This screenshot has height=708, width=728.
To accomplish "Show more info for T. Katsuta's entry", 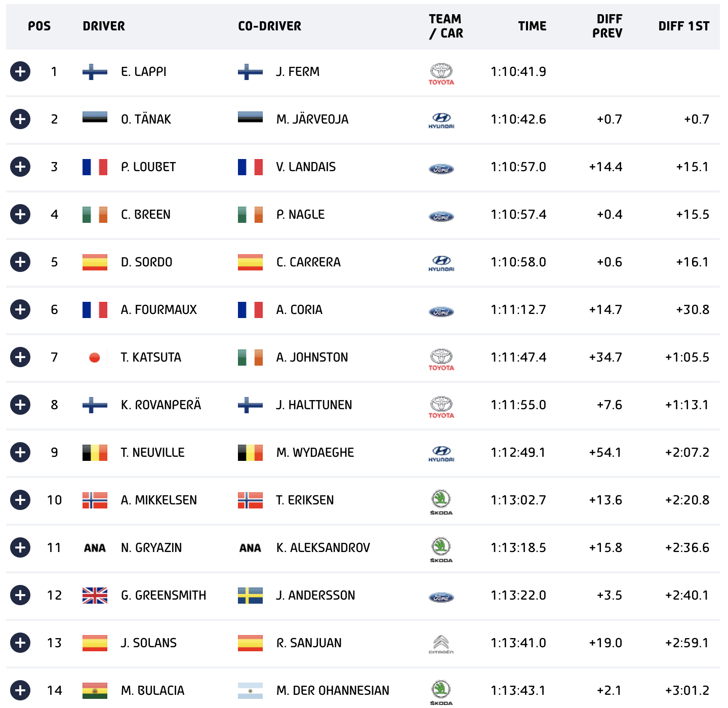I will [x=20, y=357].
